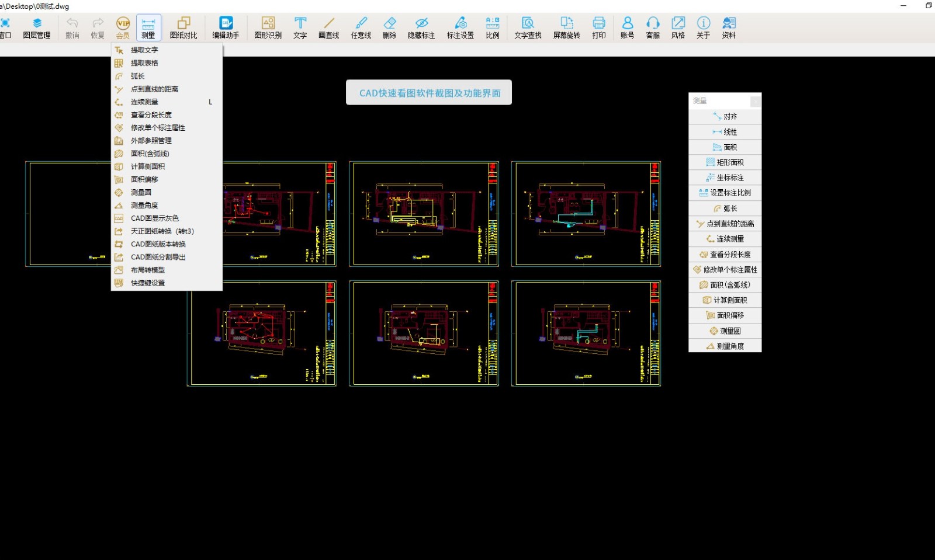This screenshot has width=935, height=560.
Task: Click 矩形面积 in the floating measure panel
Action: [725, 162]
